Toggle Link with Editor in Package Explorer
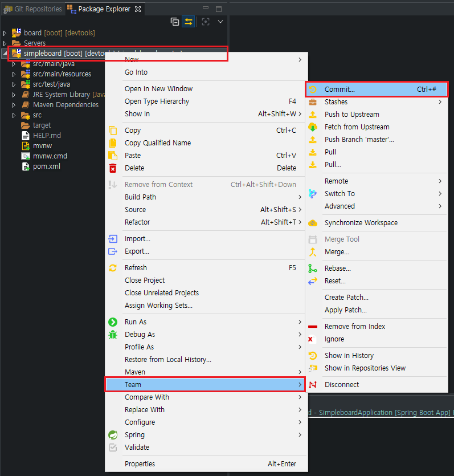Viewport: 454px width, 476px height. point(189,22)
